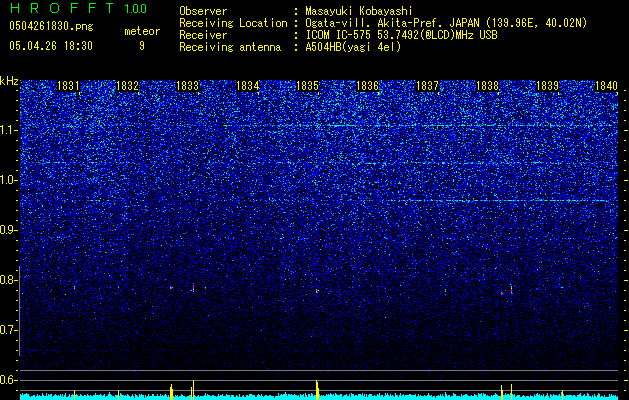Select the observer name Masayuki Kobayashi
The width and height of the screenshot is (629, 400).
pyautogui.click(x=359, y=11)
